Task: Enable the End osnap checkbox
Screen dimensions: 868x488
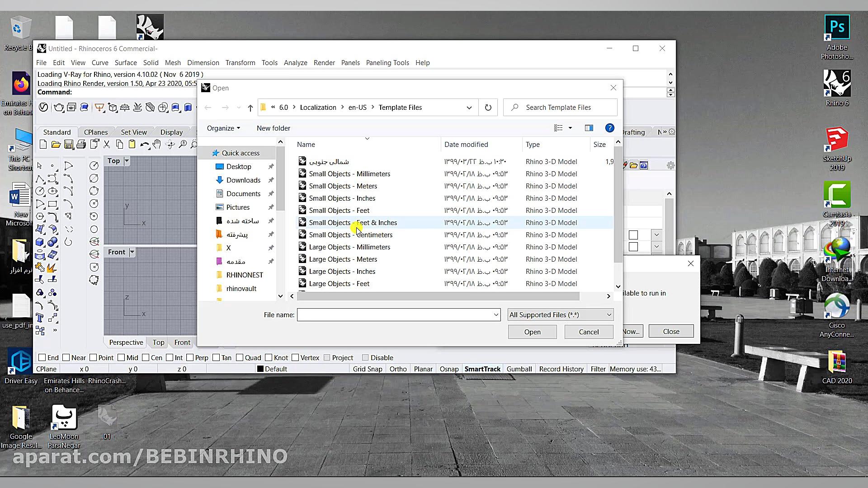Action: pos(42,358)
